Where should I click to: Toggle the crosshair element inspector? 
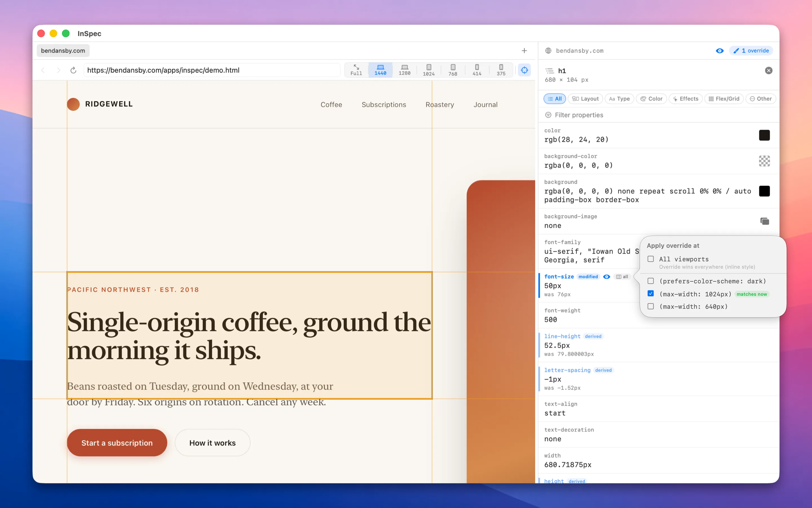(524, 70)
